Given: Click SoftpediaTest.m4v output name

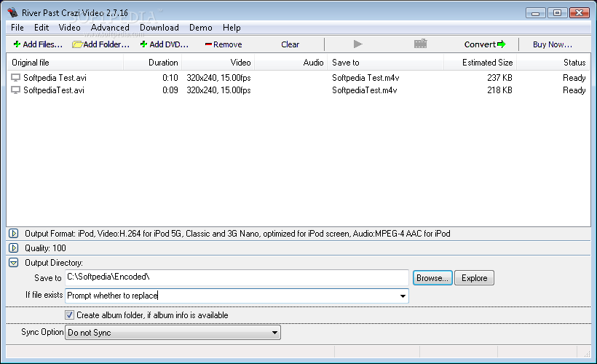Looking at the screenshot, I should coord(364,90).
